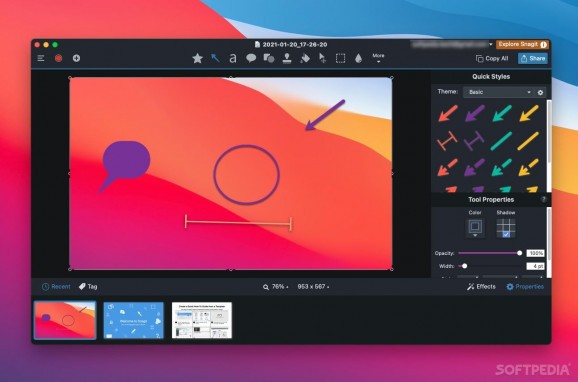Select the Move tool
The image size is (578, 382).
click(323, 58)
